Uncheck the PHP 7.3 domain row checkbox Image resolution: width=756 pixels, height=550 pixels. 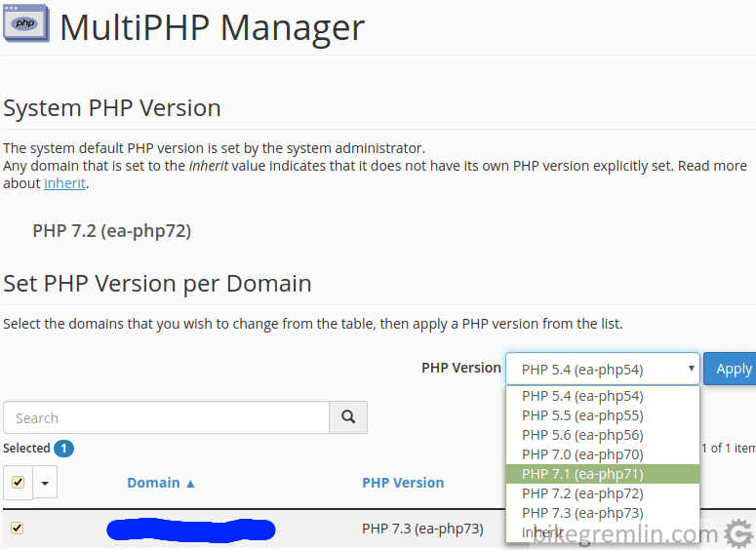tap(18, 528)
